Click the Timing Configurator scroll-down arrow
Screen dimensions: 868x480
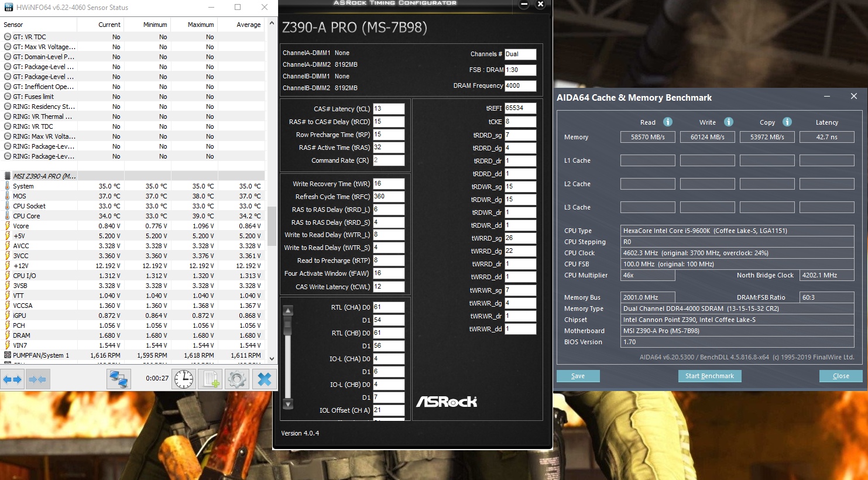(x=287, y=404)
